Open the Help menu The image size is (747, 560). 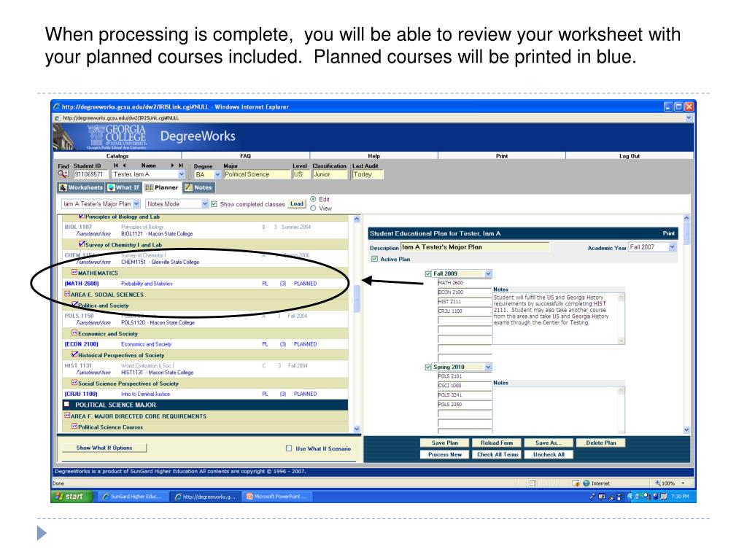[x=374, y=156]
